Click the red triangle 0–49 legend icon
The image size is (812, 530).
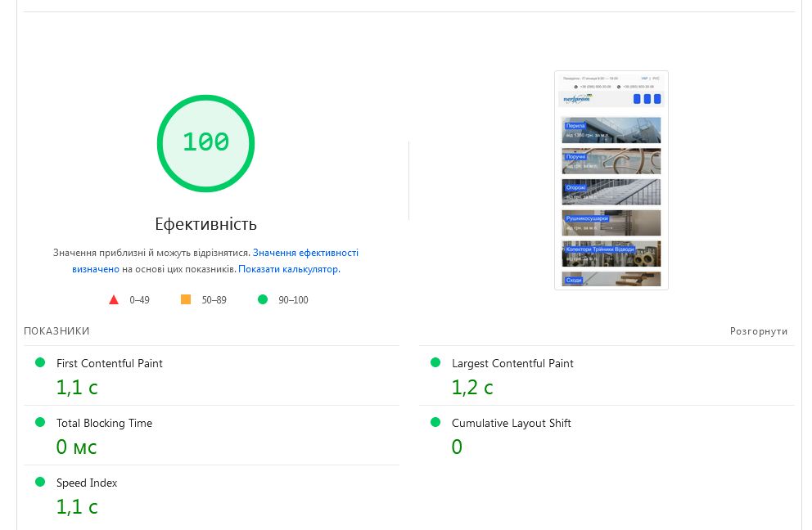(x=114, y=300)
